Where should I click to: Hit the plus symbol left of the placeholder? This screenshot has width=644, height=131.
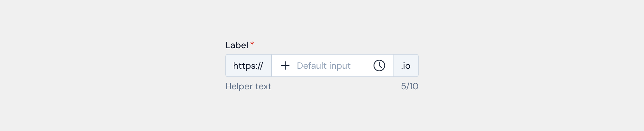click(285, 66)
